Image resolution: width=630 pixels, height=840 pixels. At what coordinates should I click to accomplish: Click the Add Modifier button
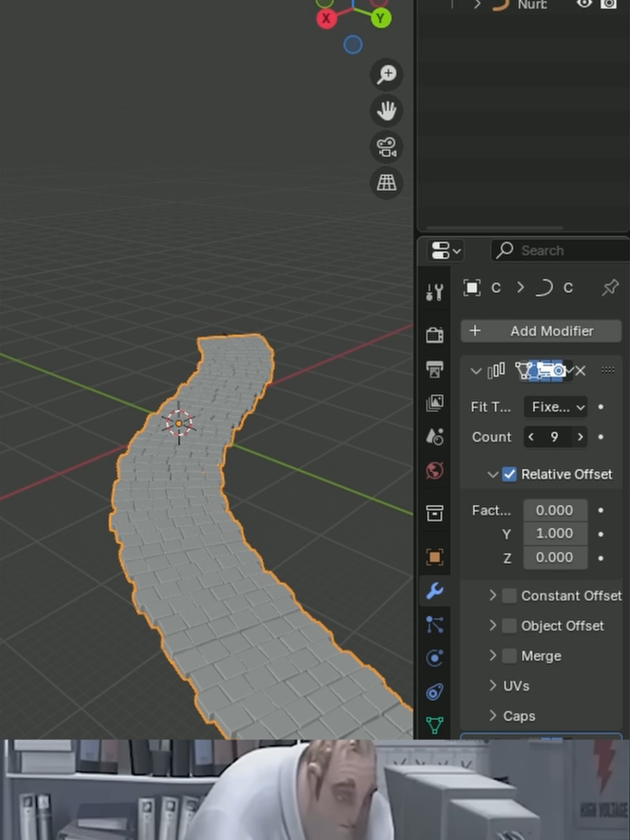(541, 331)
